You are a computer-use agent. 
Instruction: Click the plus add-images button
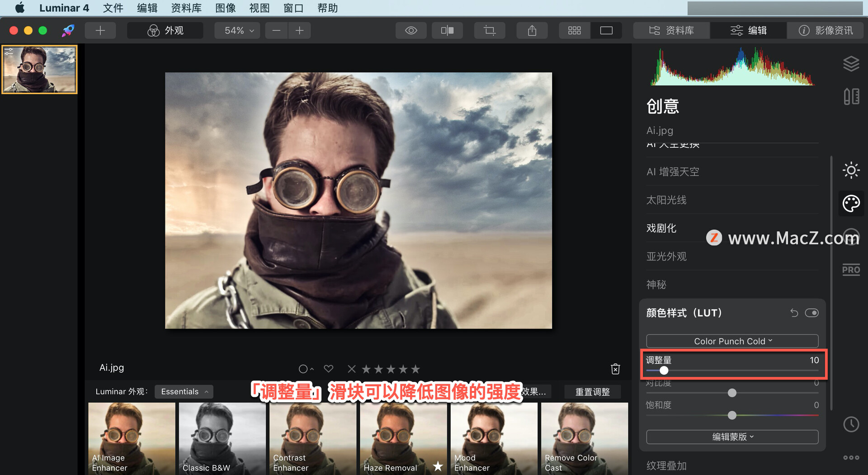(100, 30)
